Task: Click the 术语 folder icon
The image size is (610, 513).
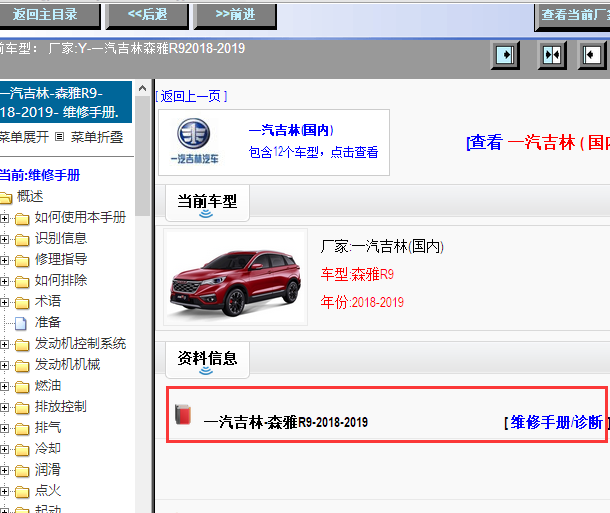Action: (22, 303)
